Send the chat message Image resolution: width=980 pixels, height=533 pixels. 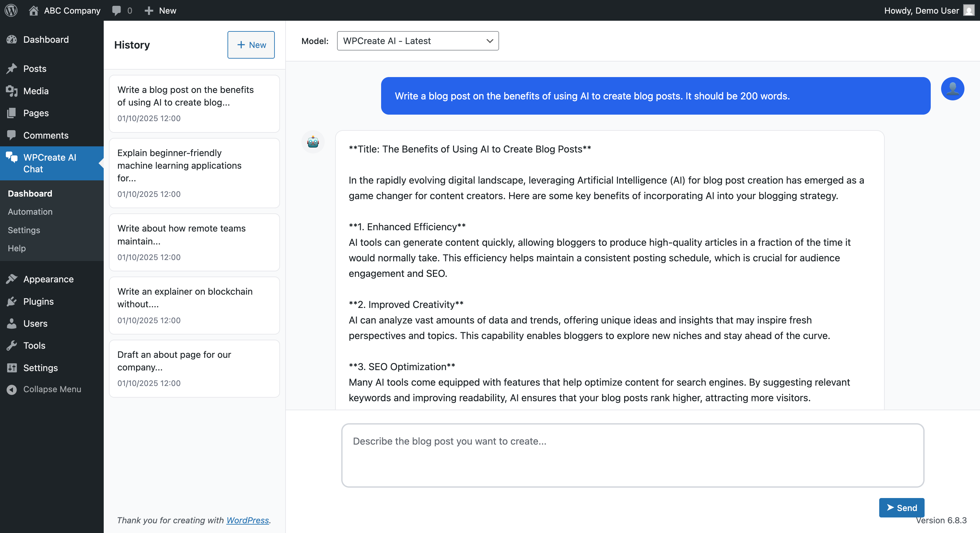tap(901, 507)
